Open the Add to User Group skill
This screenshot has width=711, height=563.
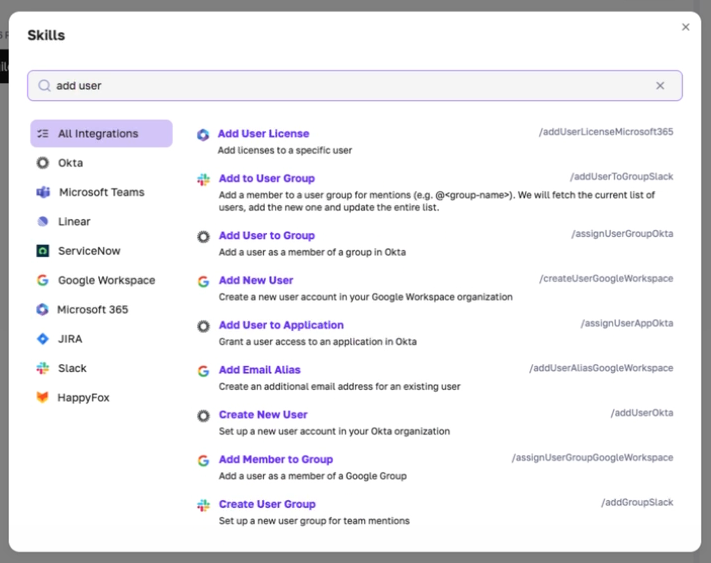tap(267, 178)
